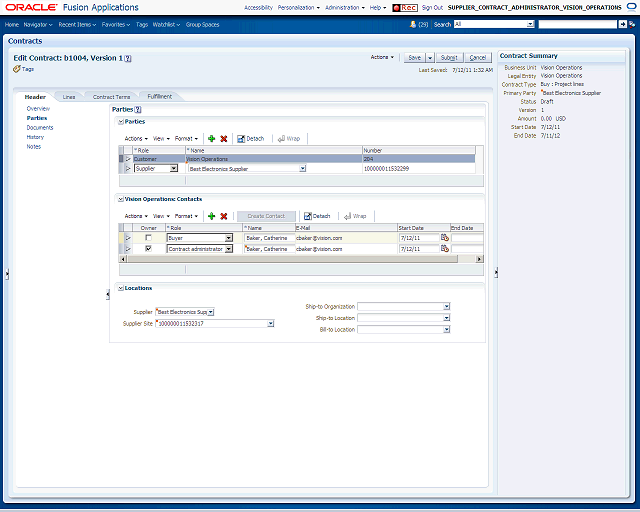Screen dimensions: 640x512
Task: Open the chat bubble icon at top right
Action: (x=631, y=7)
